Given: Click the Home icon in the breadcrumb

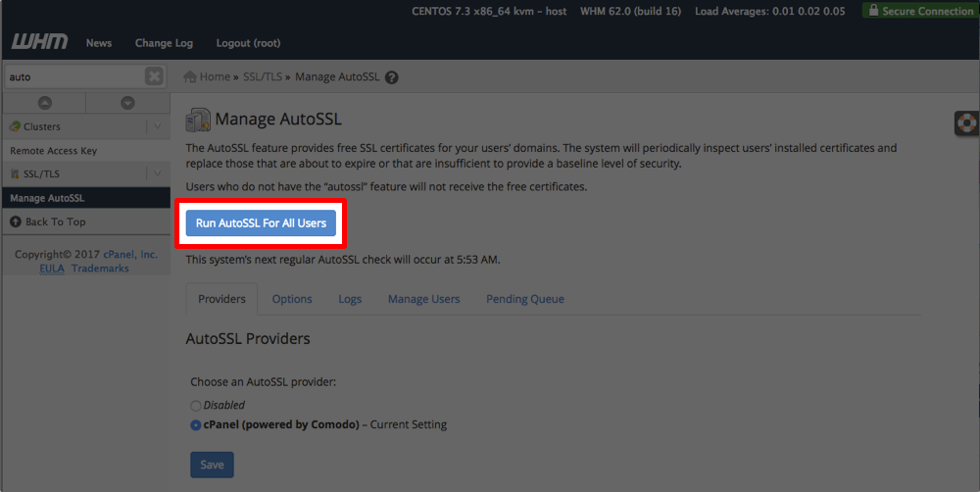Looking at the screenshot, I should click(x=190, y=76).
